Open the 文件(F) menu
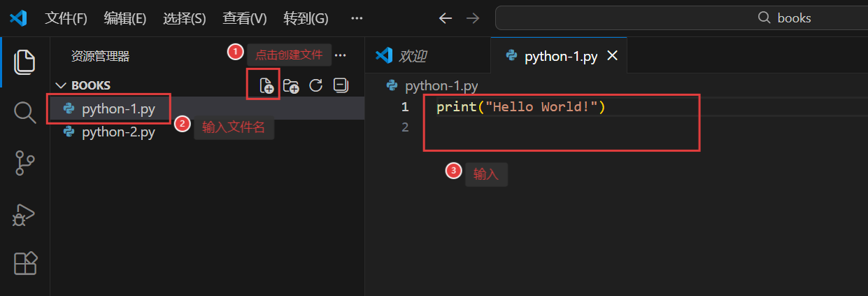Viewport: 868px width, 296px height. click(x=66, y=18)
